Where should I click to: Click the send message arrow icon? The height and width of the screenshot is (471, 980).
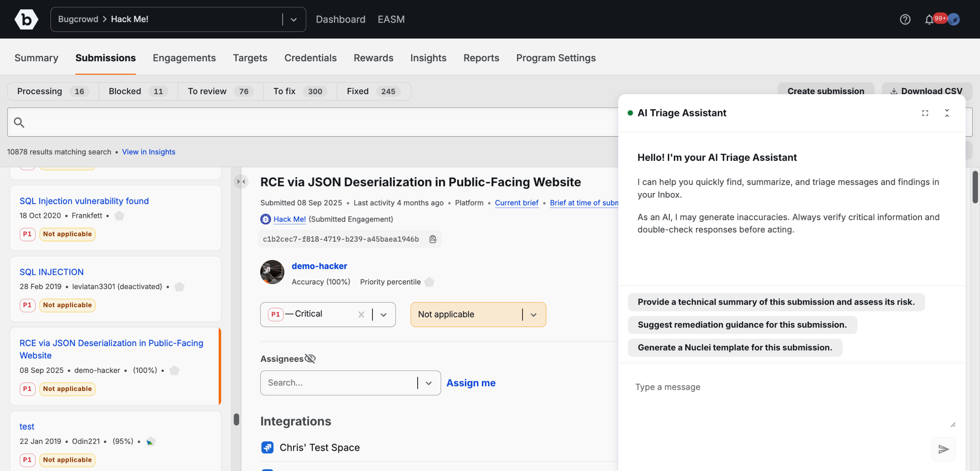(943, 449)
